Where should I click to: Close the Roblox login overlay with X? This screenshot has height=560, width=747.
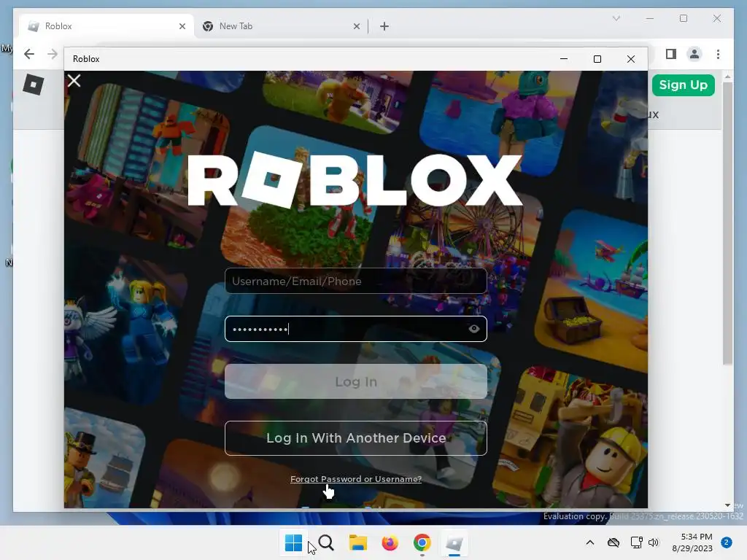74,80
